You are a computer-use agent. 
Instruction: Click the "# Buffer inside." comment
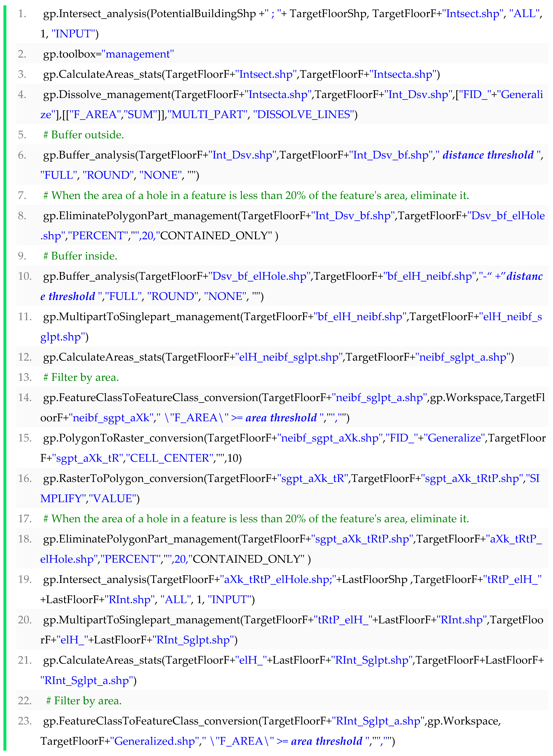pyautogui.click(x=80, y=256)
